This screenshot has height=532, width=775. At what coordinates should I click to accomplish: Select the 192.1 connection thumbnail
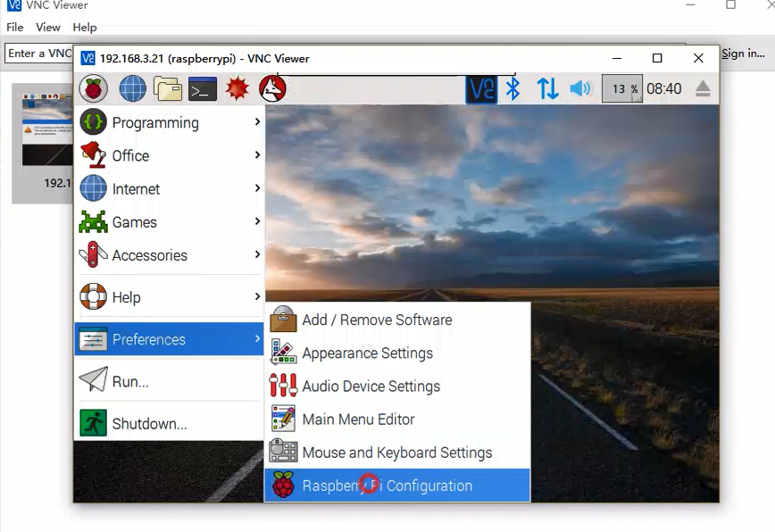[x=44, y=143]
